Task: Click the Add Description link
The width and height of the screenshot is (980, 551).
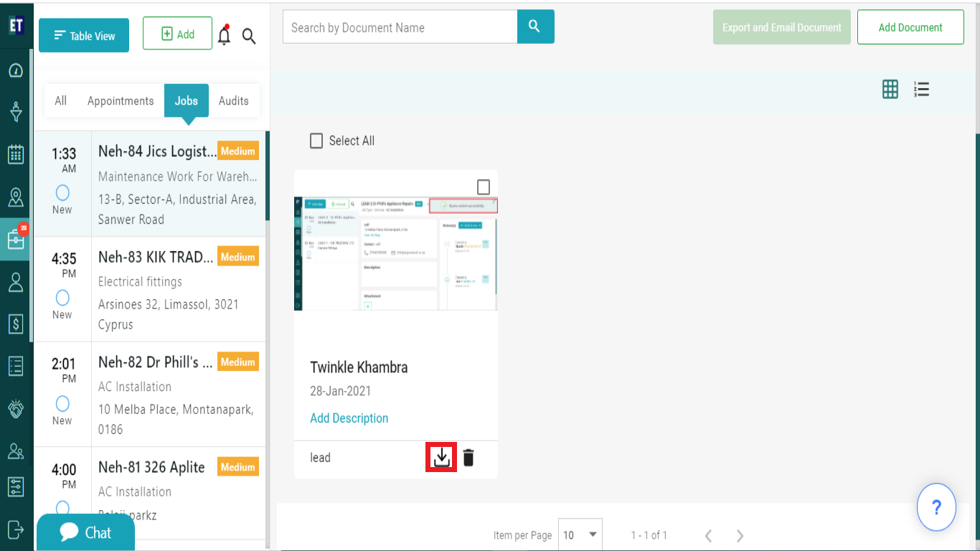Action: 349,418
